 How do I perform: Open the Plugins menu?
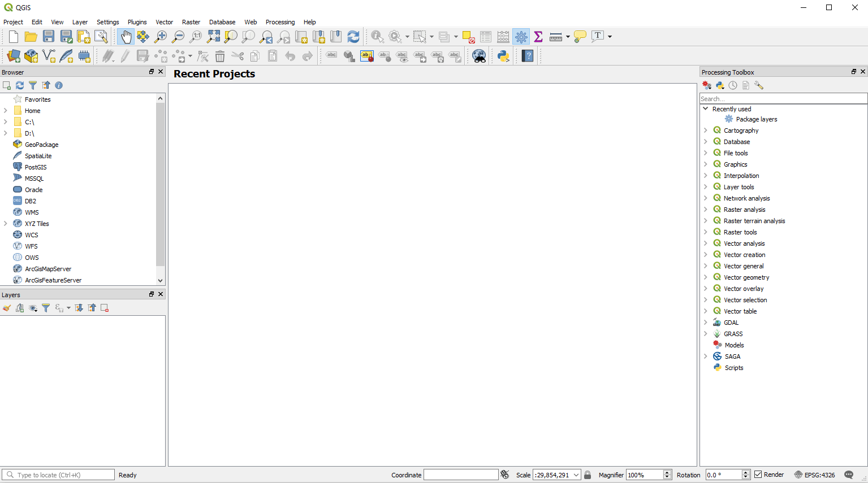click(137, 22)
